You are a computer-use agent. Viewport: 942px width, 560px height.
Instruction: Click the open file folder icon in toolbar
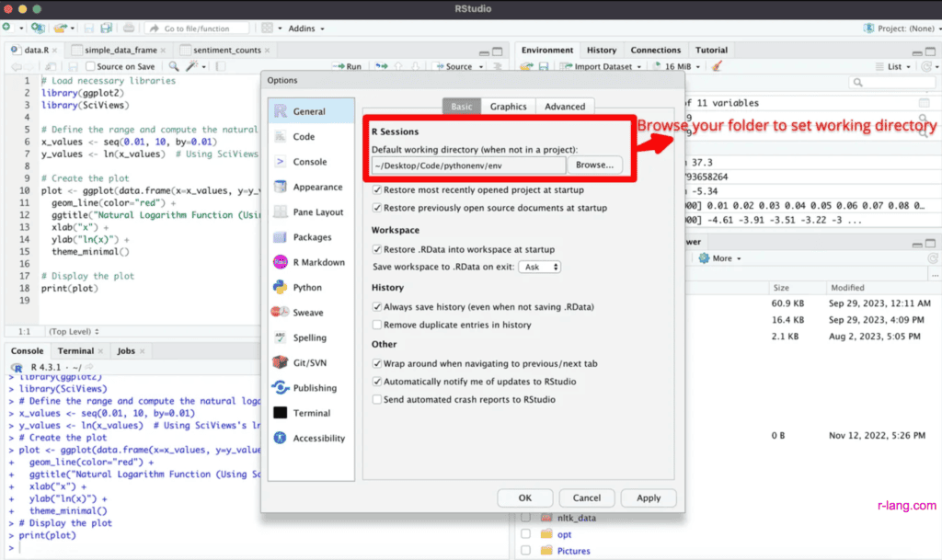tap(60, 28)
